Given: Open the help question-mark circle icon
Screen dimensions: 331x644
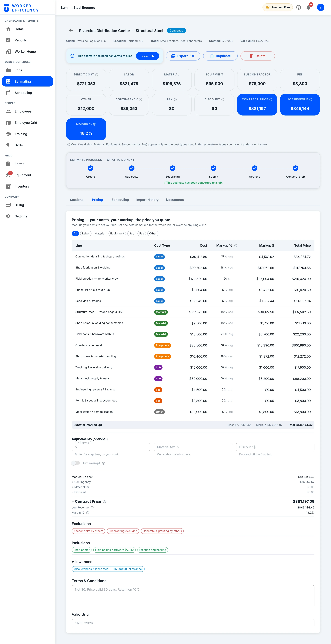Looking at the screenshot, I should coord(298,7).
